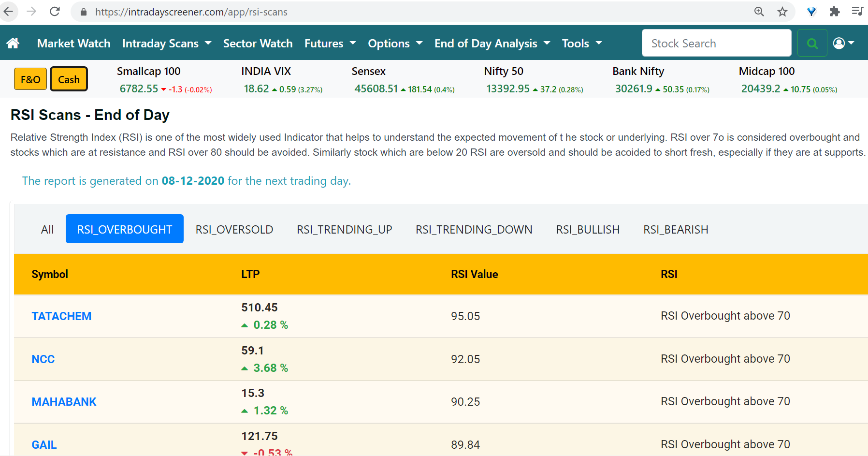Click the RSI Value column header
This screenshot has height=456, width=868.
[474, 274]
